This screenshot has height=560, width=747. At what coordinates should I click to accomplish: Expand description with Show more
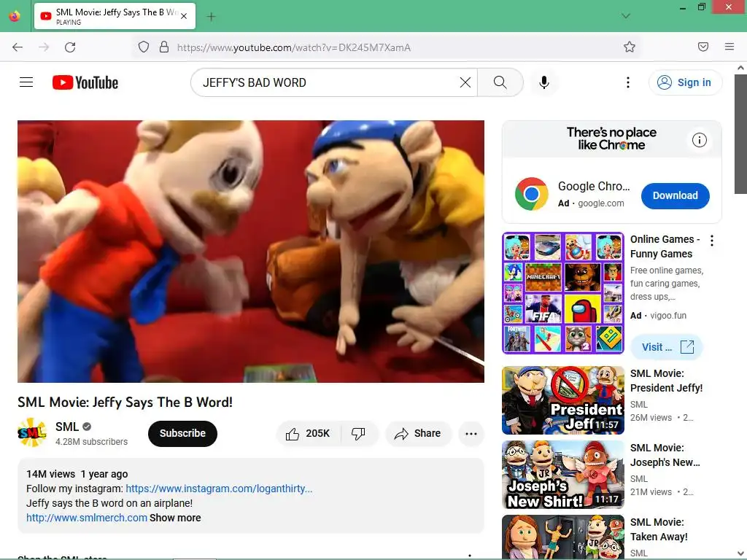point(175,518)
